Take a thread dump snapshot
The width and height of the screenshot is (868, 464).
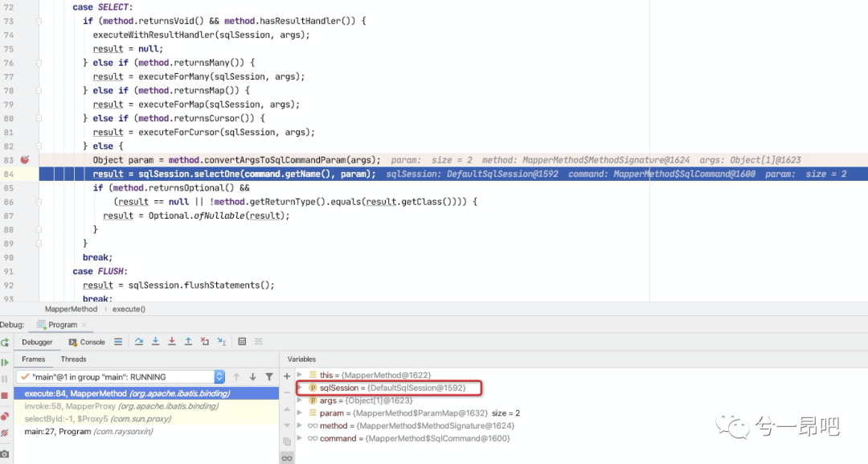5,454
